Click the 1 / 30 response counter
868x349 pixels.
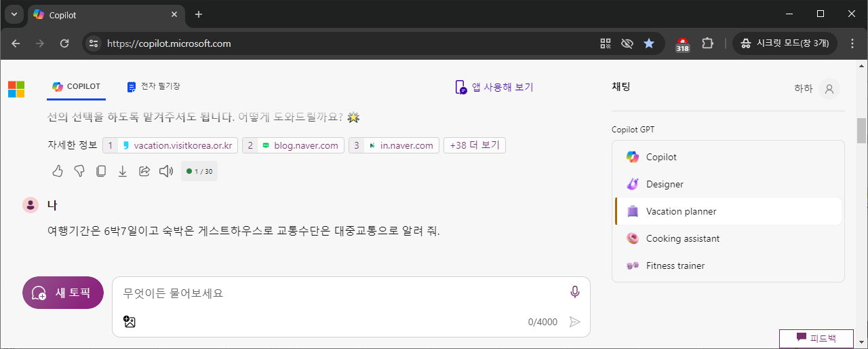(199, 171)
